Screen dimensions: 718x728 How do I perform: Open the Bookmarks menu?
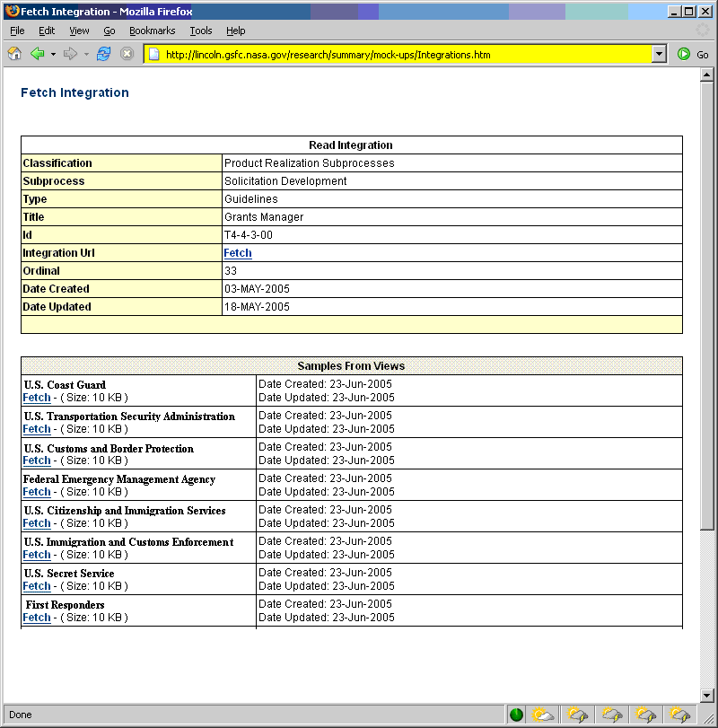tap(153, 31)
